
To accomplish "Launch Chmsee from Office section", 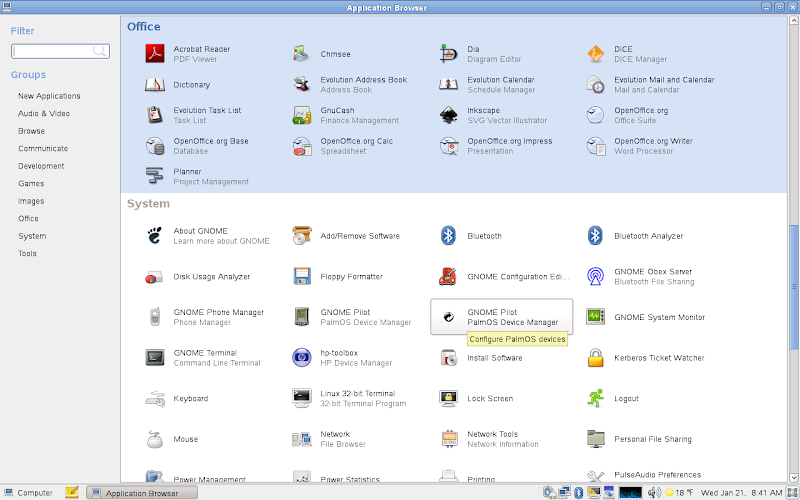I will click(x=322, y=54).
